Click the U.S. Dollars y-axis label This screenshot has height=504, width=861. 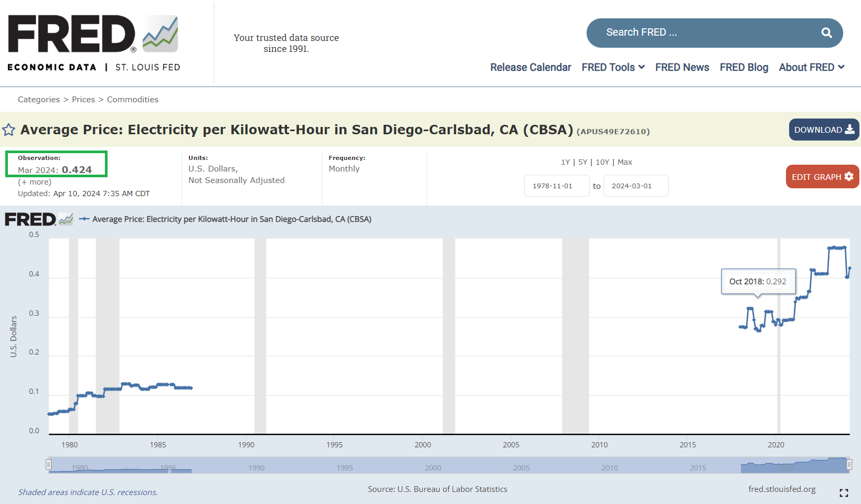[x=14, y=337]
